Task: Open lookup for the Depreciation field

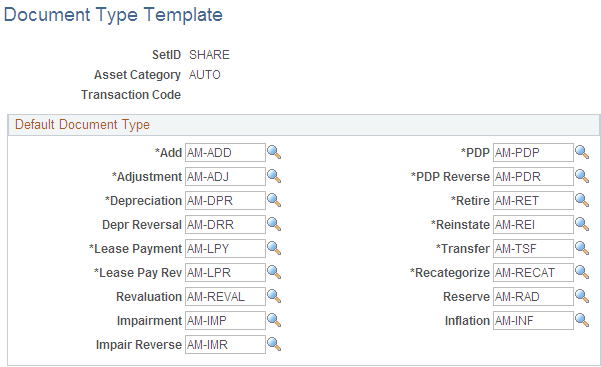Action: click(x=274, y=201)
